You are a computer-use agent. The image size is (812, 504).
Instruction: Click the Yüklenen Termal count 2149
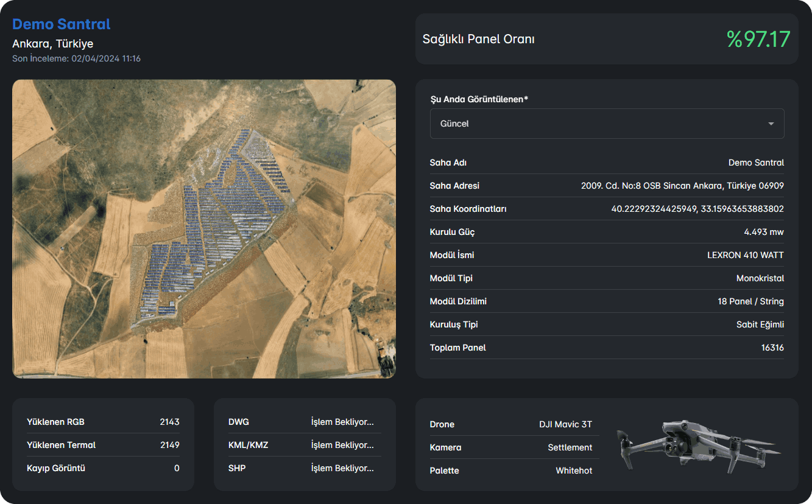[x=169, y=445]
